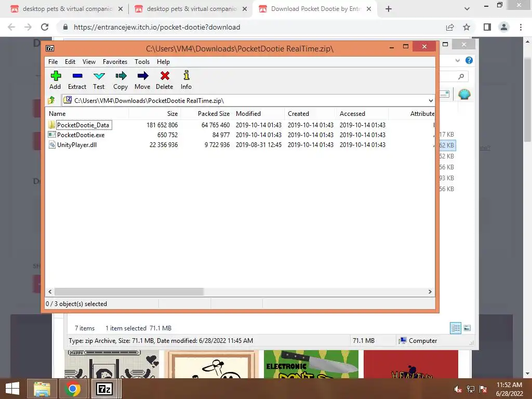Open the Info tool in 7-Zip
The width and height of the screenshot is (532, 399).
click(186, 80)
